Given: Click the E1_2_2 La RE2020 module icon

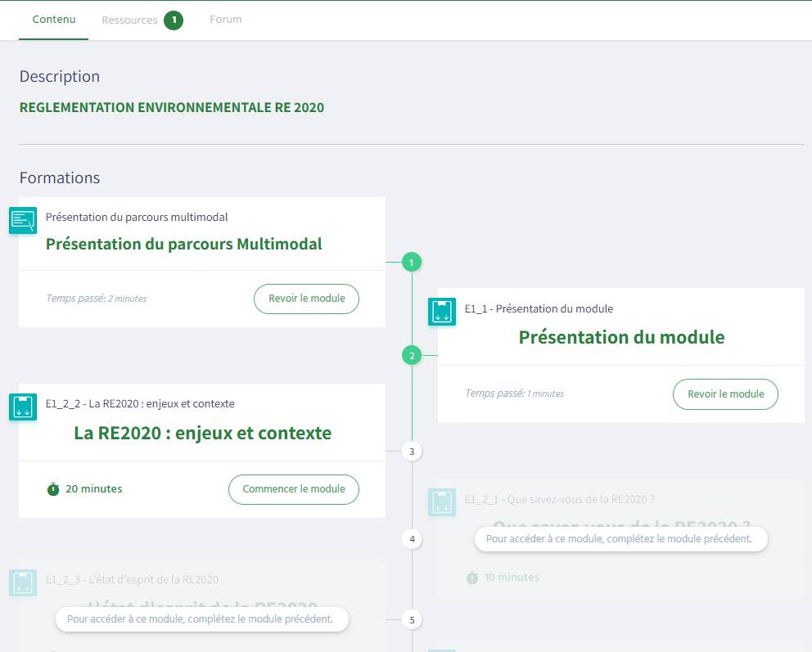Looking at the screenshot, I should pyautogui.click(x=23, y=407).
